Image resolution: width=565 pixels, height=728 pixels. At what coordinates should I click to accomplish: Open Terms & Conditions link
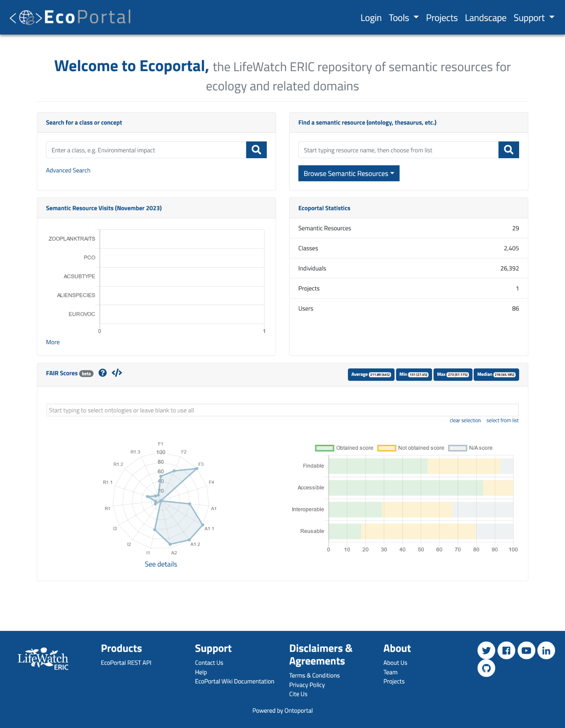[314, 675]
